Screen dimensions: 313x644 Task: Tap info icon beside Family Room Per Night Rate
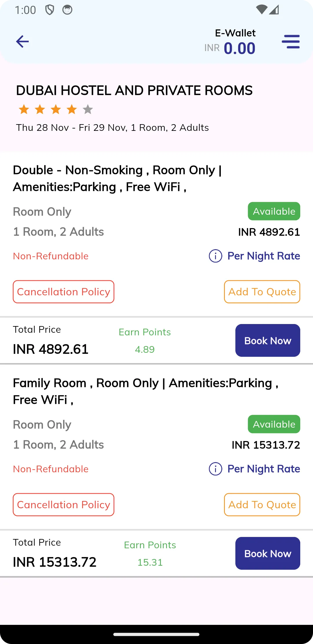[x=215, y=469]
